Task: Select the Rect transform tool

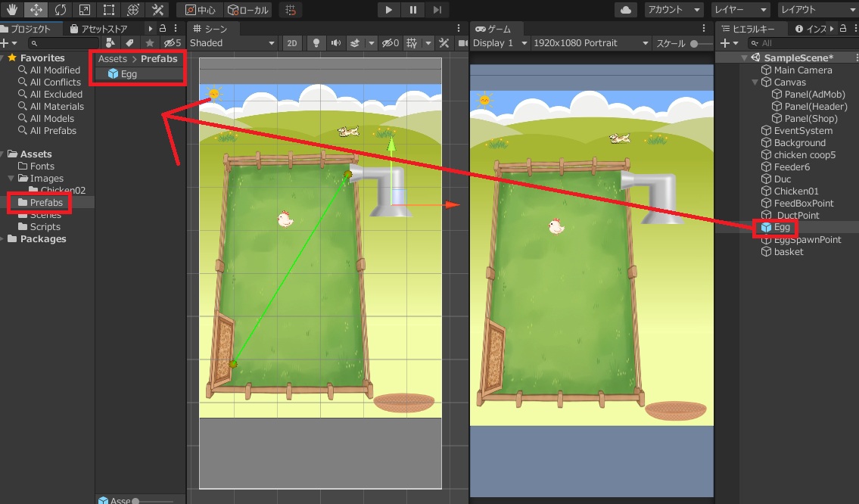Action: point(109,10)
